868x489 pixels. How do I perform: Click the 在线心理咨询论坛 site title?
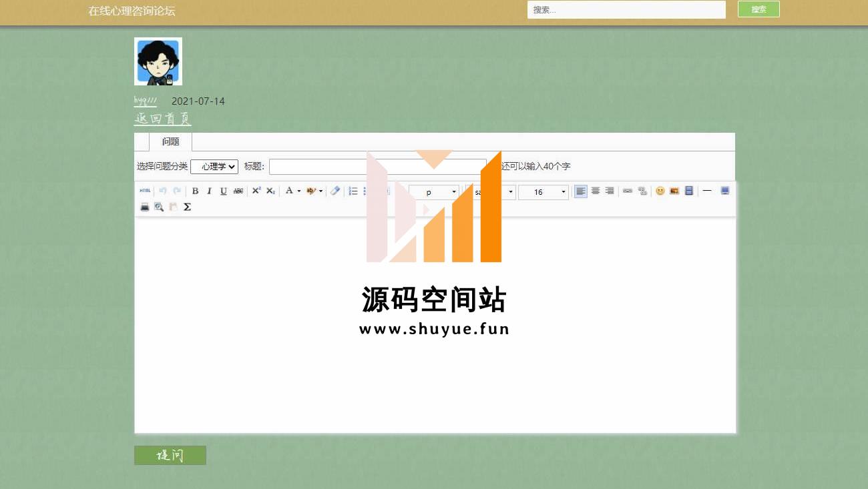(x=132, y=11)
